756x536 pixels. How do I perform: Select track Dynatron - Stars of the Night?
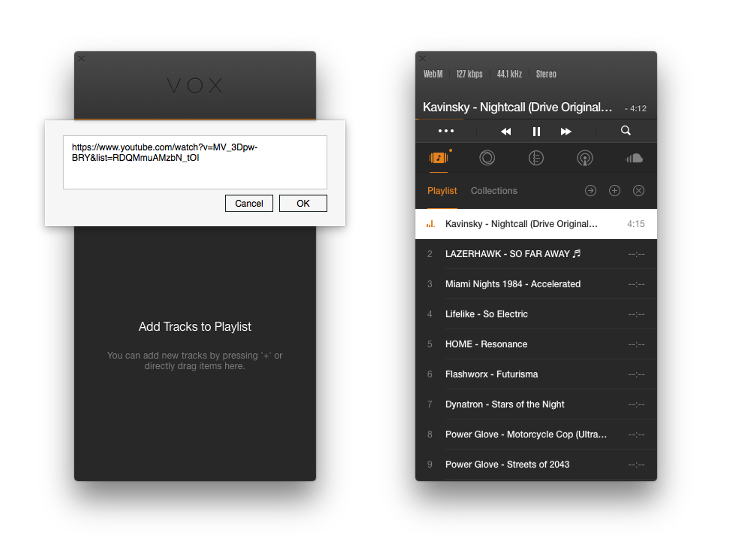point(536,405)
